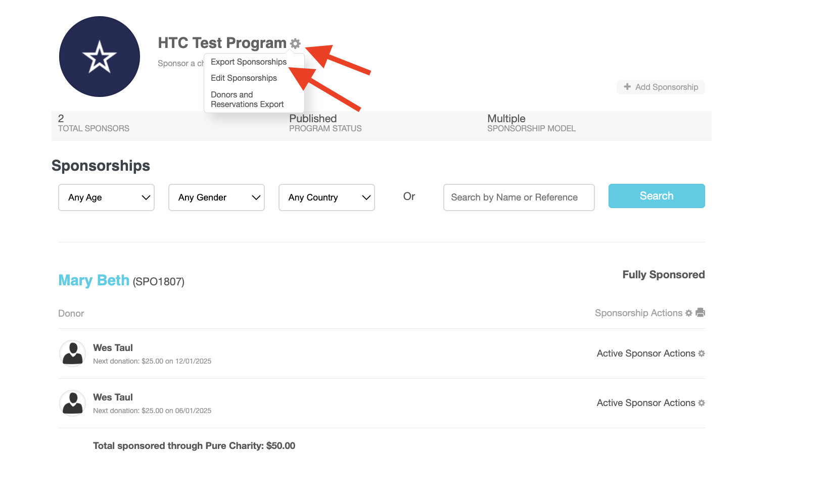The width and height of the screenshot is (836, 504).
Task: Expand the Any Age dropdown
Action: (x=106, y=197)
